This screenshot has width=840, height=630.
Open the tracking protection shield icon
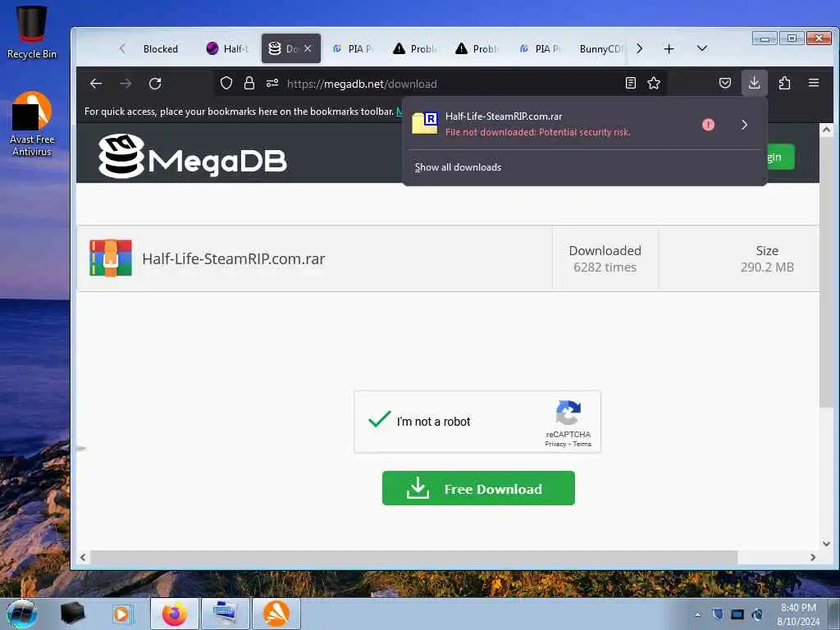pyautogui.click(x=226, y=83)
